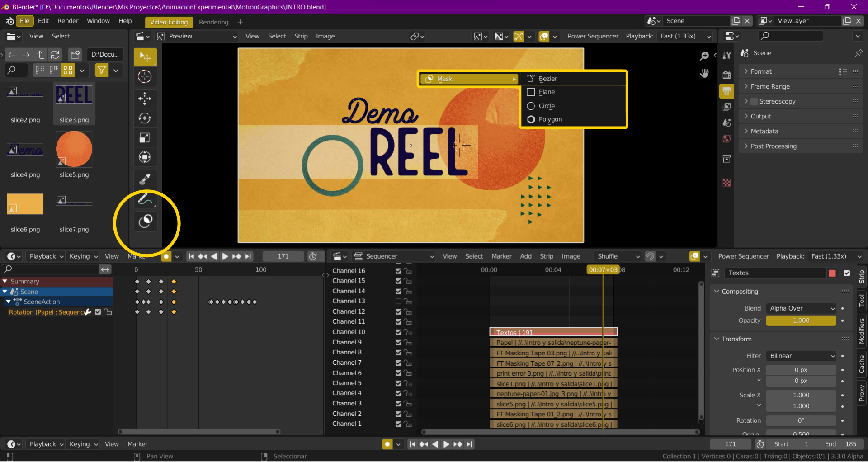Refresh the file browser list

point(55,55)
